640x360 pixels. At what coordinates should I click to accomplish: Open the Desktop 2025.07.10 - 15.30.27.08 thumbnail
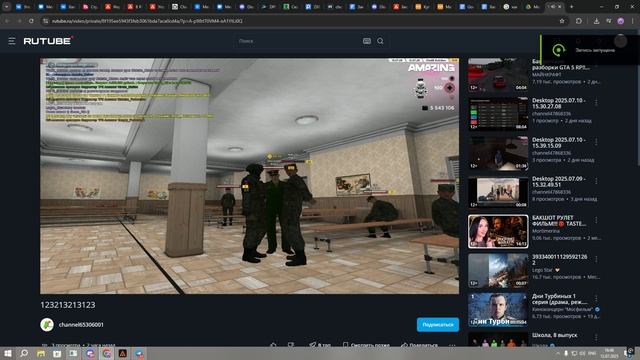click(498, 113)
